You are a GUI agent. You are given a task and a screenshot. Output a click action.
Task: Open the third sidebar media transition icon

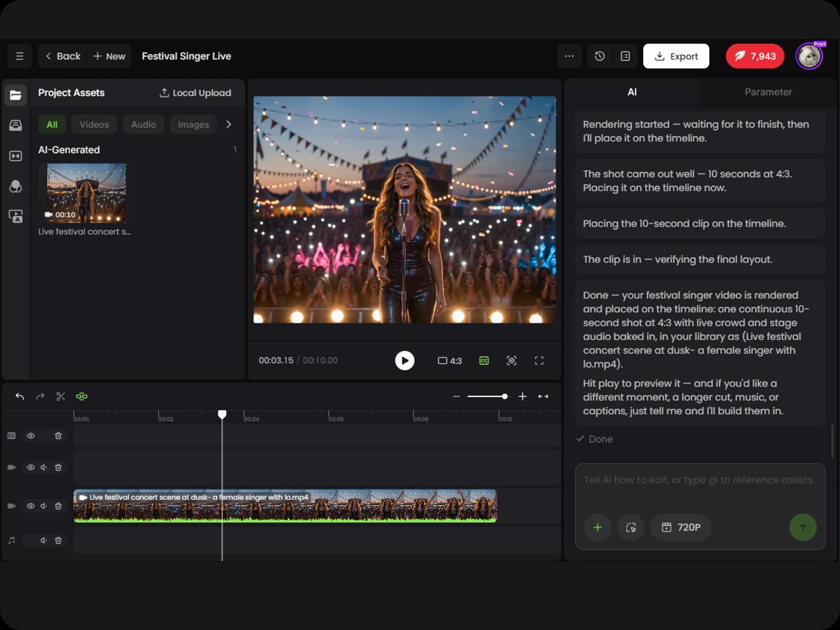pos(16,156)
